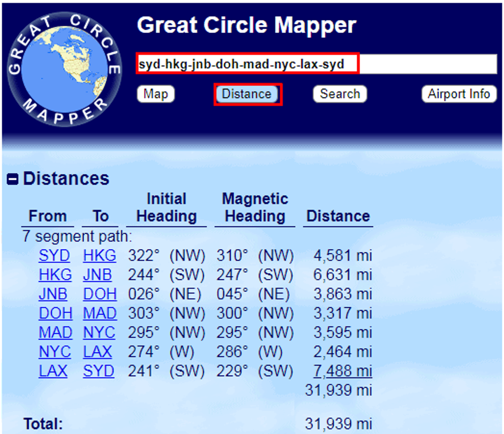
Task: Select the 3,595 mi distance value
Action: 343,332
